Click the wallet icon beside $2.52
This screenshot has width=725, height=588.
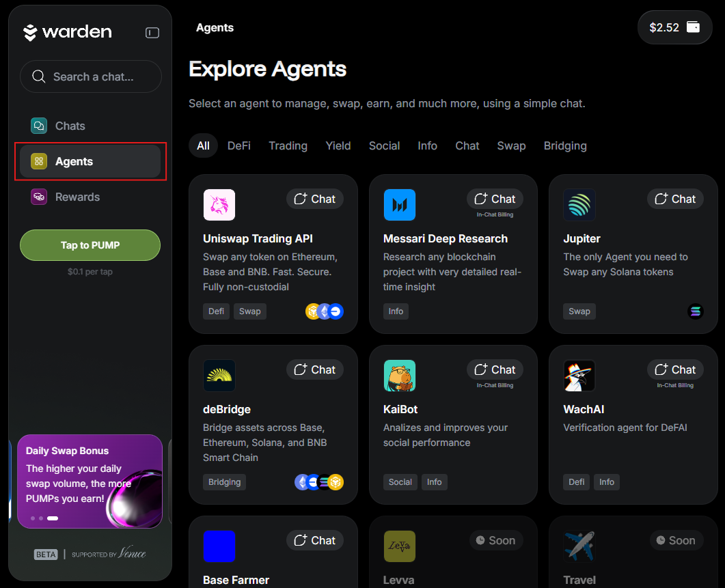692,27
